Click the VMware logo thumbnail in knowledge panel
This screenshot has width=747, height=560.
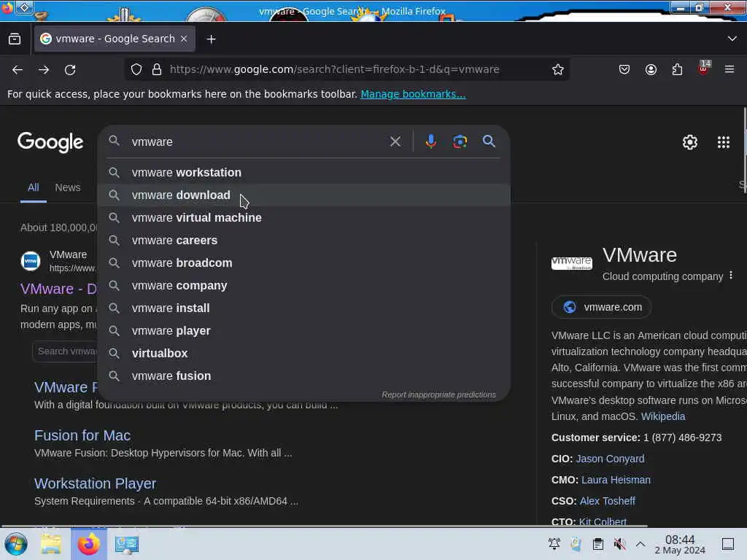(x=572, y=263)
